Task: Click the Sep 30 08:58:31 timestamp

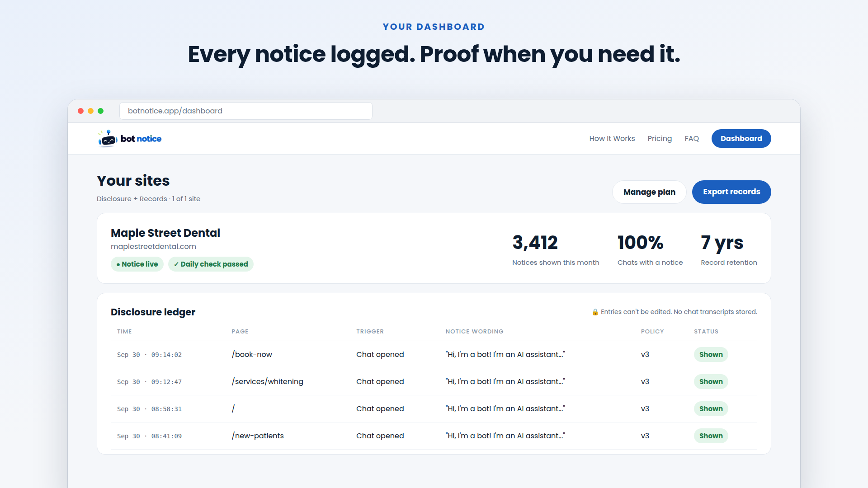Action: pyautogui.click(x=149, y=409)
